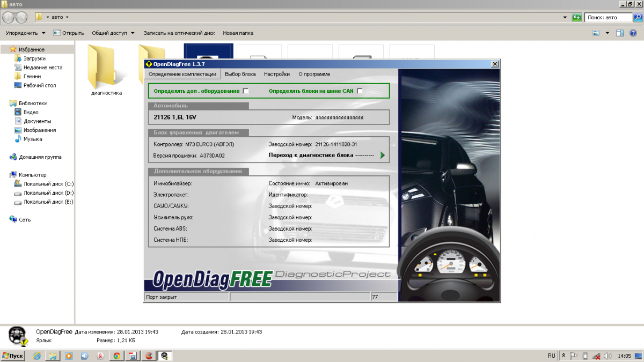The image size is (644, 362).
Task: Open 'Загрузки' in navigation pane
Action: coord(34,58)
